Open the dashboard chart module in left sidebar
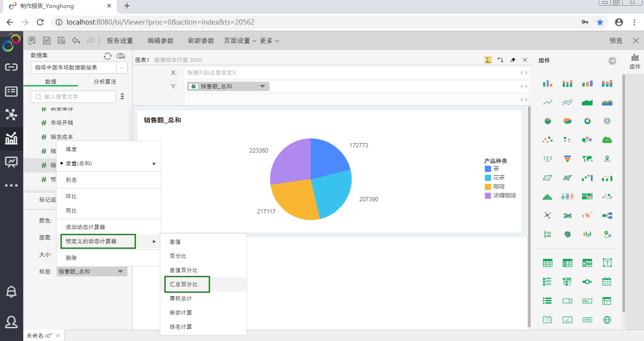This screenshot has width=644, height=341. tap(11, 138)
